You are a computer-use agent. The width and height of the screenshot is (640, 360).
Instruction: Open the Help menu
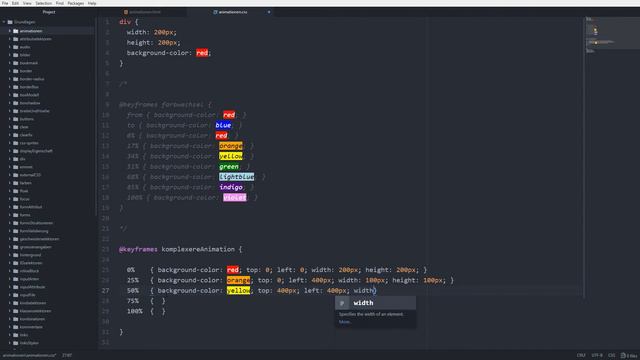click(x=92, y=3)
